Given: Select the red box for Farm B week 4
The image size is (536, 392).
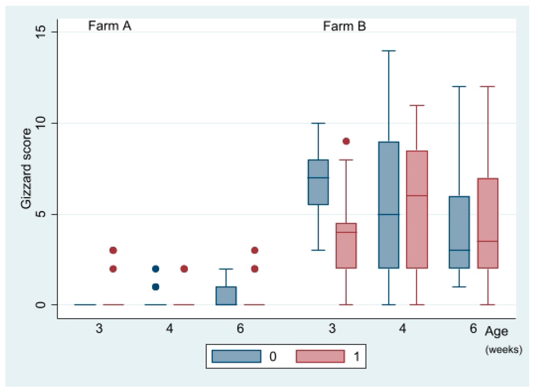Looking at the screenshot, I should coord(417,210).
